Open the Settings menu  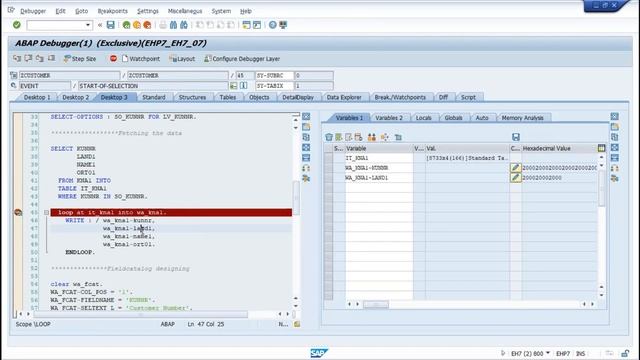click(x=148, y=11)
